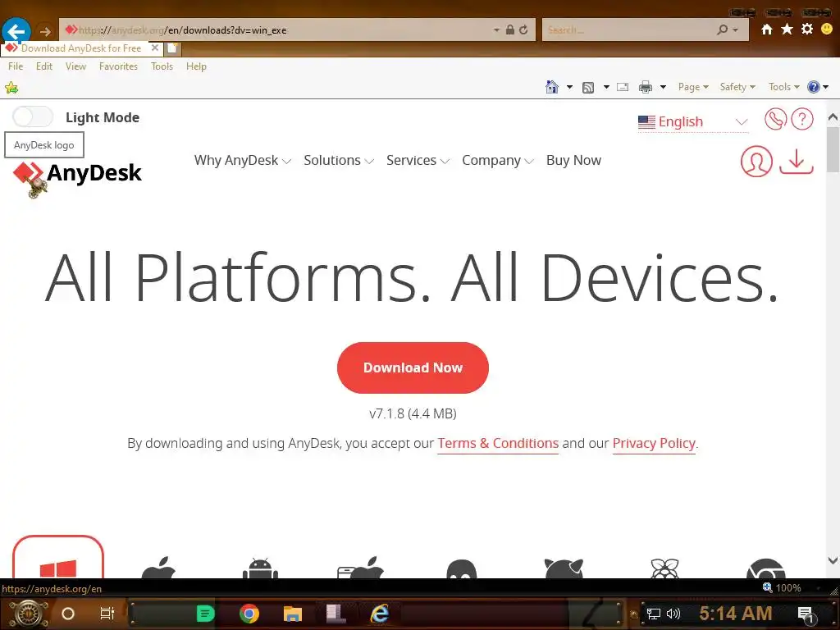Open the gear Tools icon at top right
The height and width of the screenshot is (630, 840).
coord(807,30)
